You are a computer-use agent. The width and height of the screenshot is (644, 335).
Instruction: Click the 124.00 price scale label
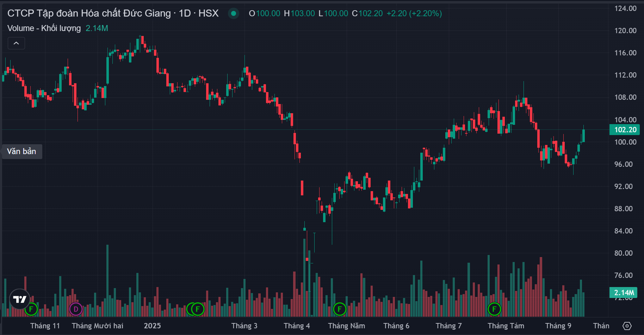[625, 8]
